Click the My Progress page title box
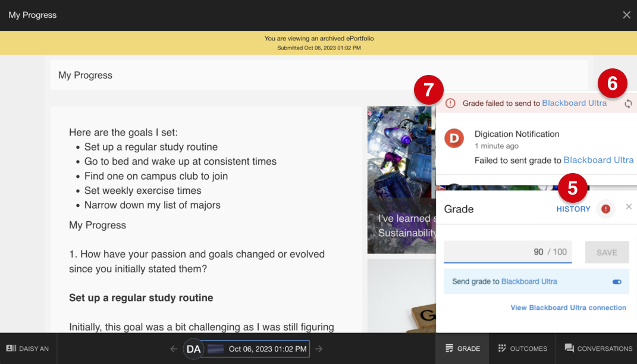 click(319, 75)
